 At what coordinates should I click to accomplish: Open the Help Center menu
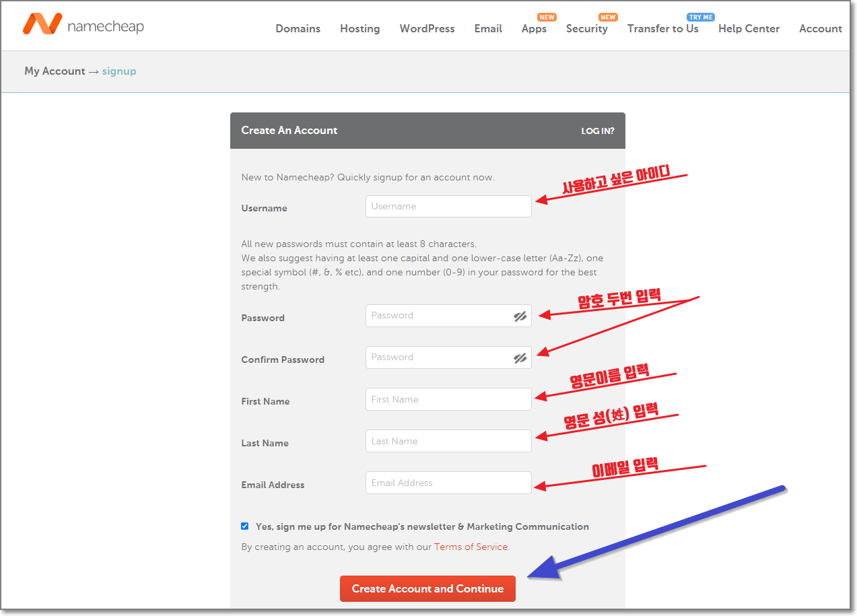pos(749,28)
